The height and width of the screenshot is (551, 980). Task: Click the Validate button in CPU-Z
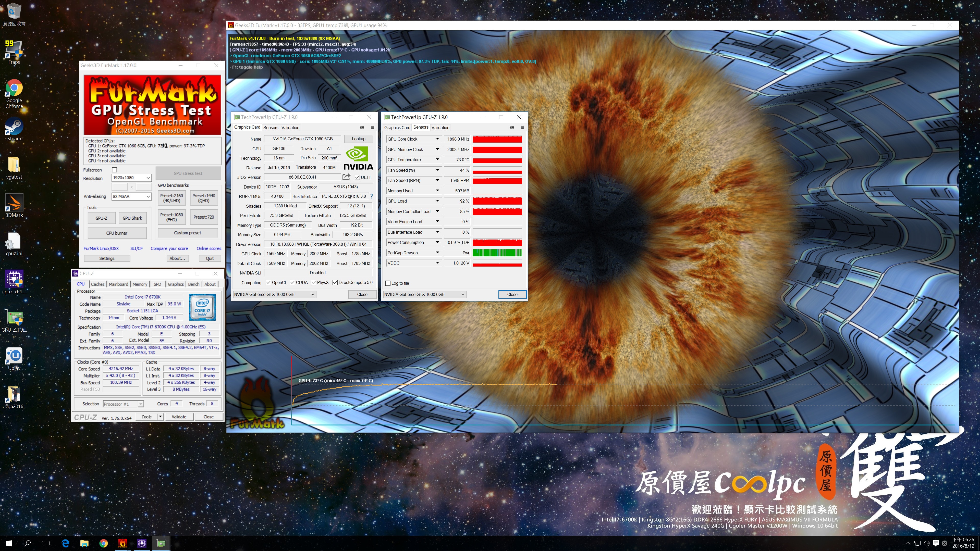179,417
